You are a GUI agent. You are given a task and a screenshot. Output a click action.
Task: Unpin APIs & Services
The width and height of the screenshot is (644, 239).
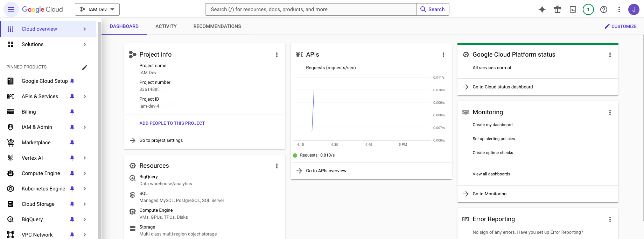click(72, 96)
